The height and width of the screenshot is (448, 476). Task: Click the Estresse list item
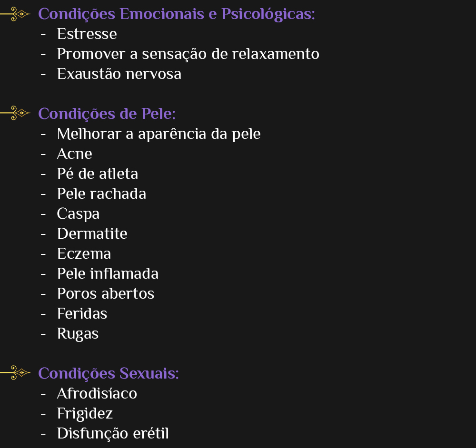[x=87, y=34]
